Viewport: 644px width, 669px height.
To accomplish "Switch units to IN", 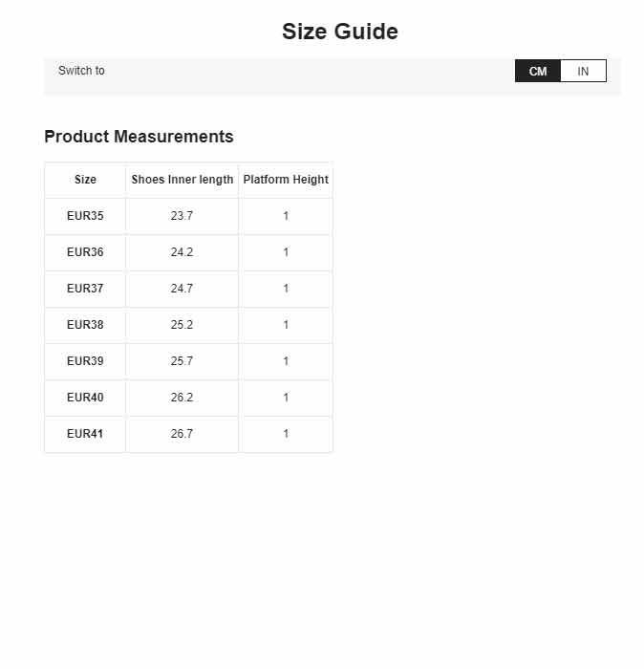I will [x=583, y=71].
